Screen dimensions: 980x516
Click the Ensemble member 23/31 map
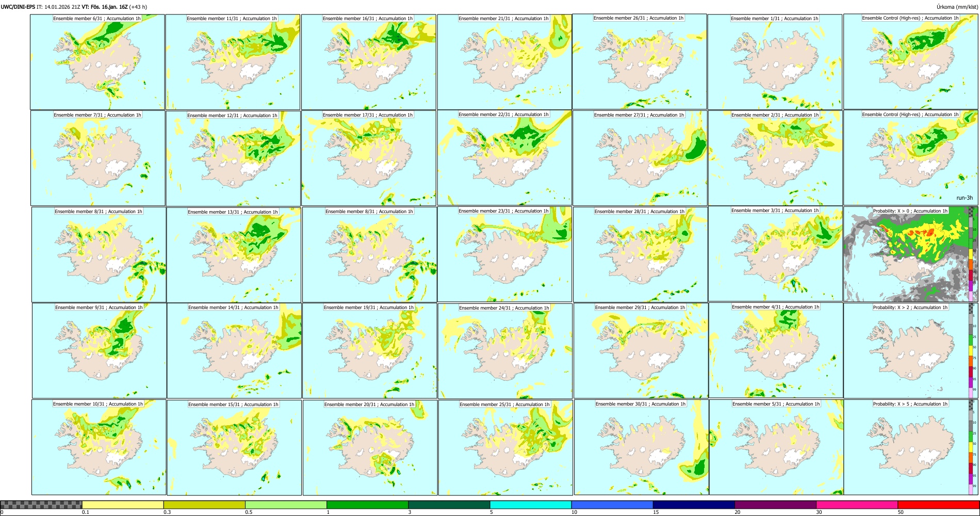click(504, 254)
